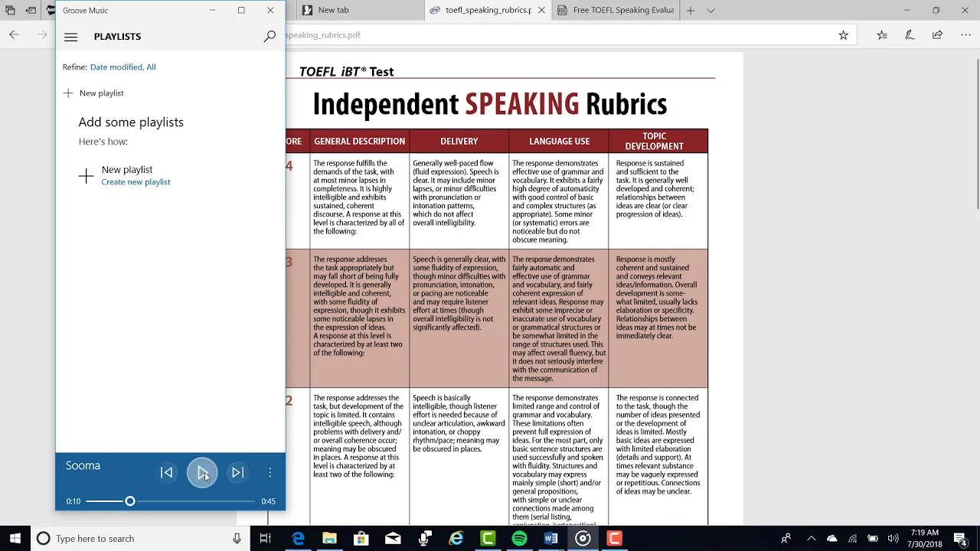Click the TOPIC DEVELOPMENT column header
Viewport: 980px width, 551px height.
click(x=654, y=142)
